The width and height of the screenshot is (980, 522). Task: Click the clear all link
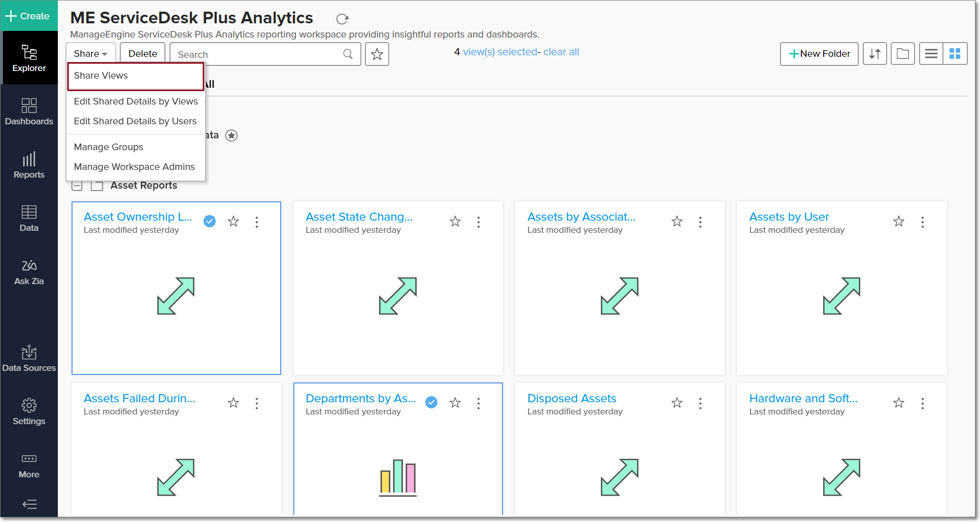click(561, 52)
